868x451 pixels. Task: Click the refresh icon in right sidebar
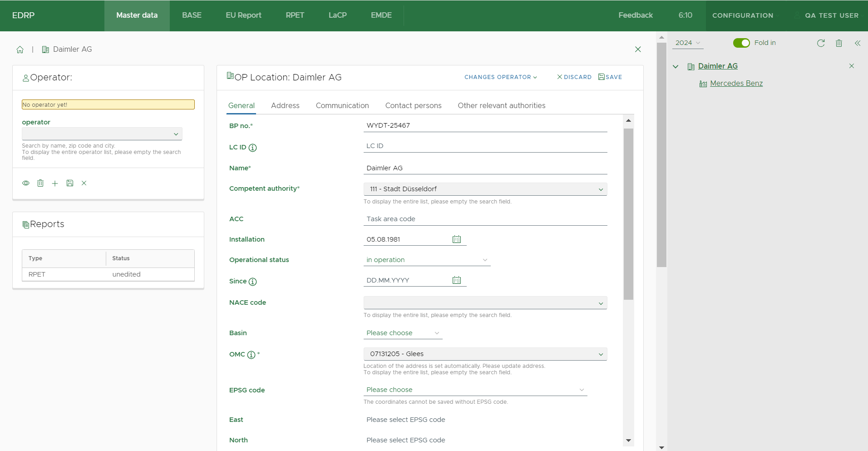(821, 43)
